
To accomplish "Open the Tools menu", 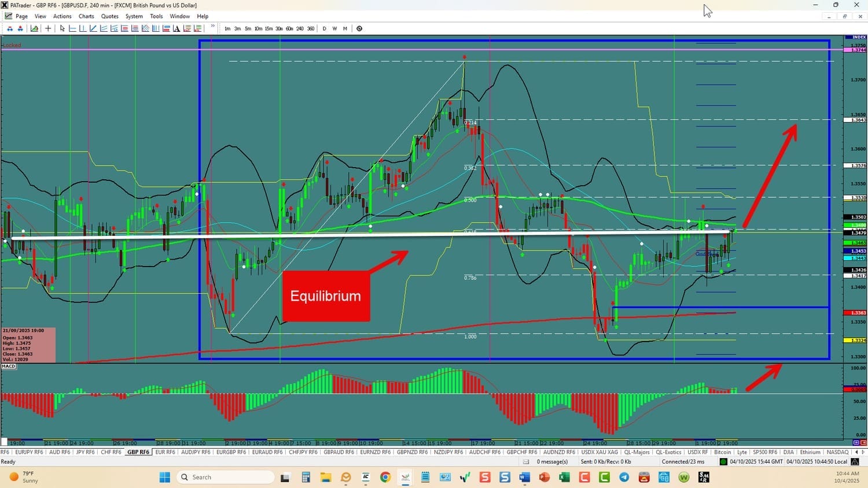I will point(156,16).
